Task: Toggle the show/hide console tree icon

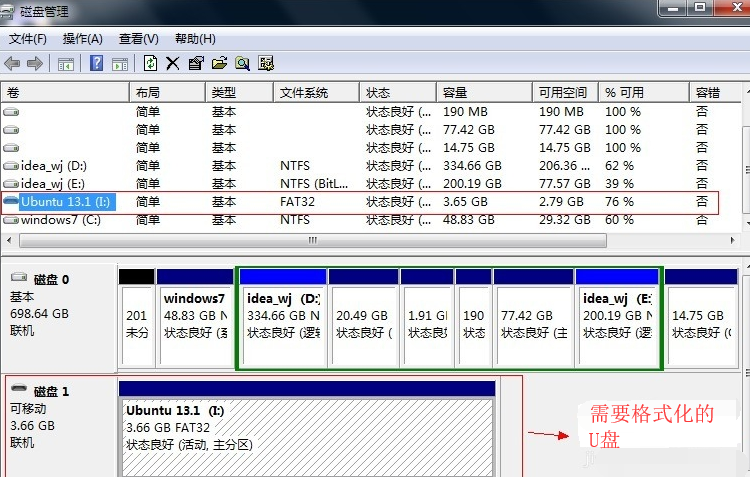Action: [66, 64]
